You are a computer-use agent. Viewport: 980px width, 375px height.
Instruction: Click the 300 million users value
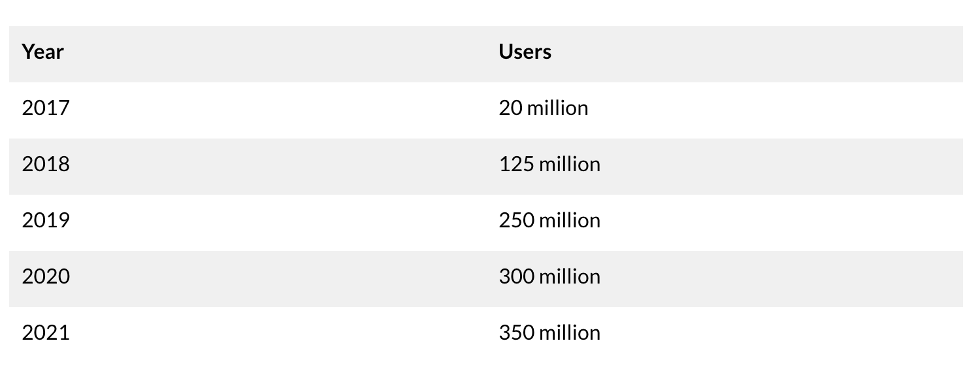pyautogui.click(x=549, y=276)
